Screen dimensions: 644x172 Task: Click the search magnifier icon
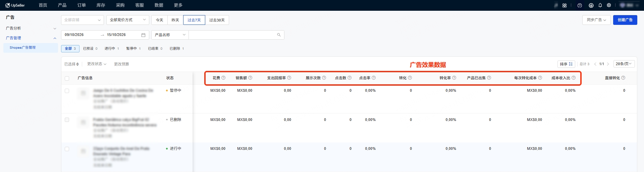point(279,35)
